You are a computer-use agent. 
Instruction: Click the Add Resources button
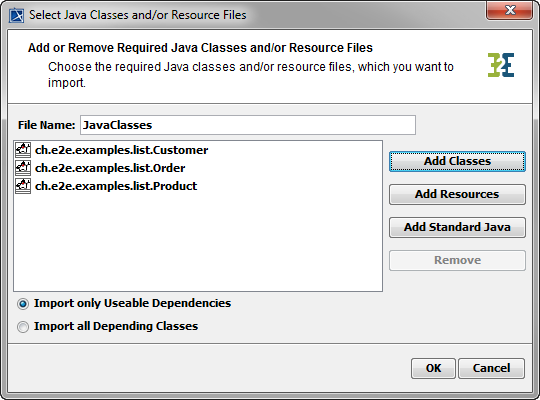(x=457, y=194)
